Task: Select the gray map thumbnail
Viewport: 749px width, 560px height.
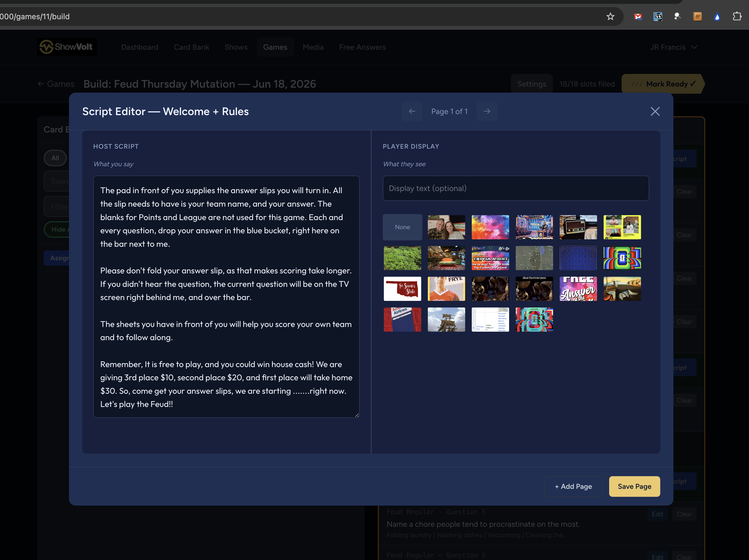Action: [534, 258]
